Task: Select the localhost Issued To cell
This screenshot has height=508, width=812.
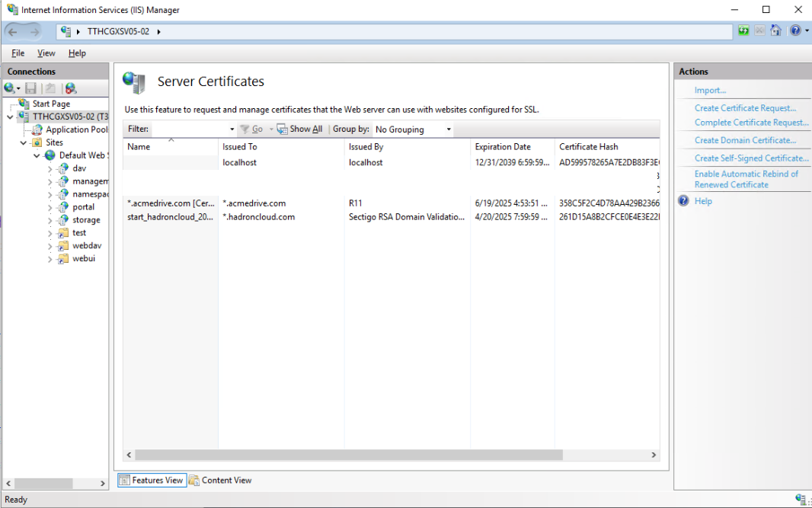Action: coord(240,162)
